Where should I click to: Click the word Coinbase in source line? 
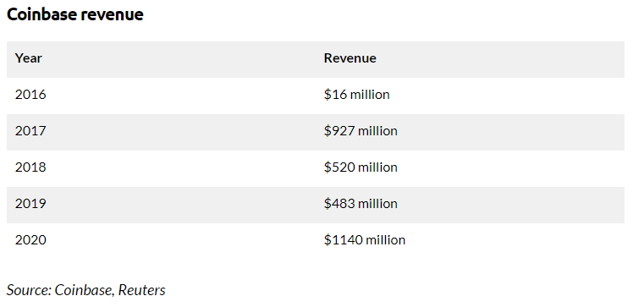(x=85, y=290)
